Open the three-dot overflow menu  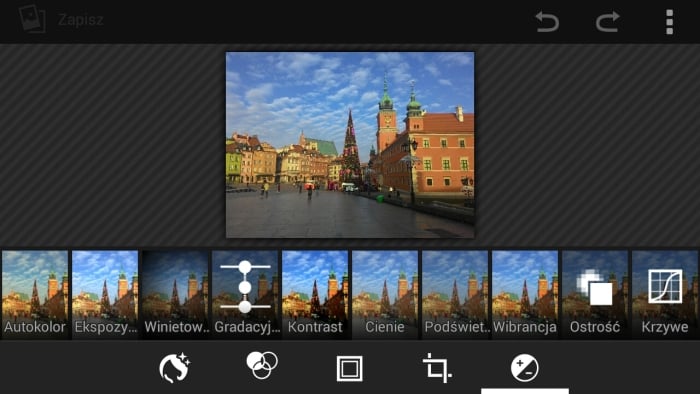coord(669,21)
